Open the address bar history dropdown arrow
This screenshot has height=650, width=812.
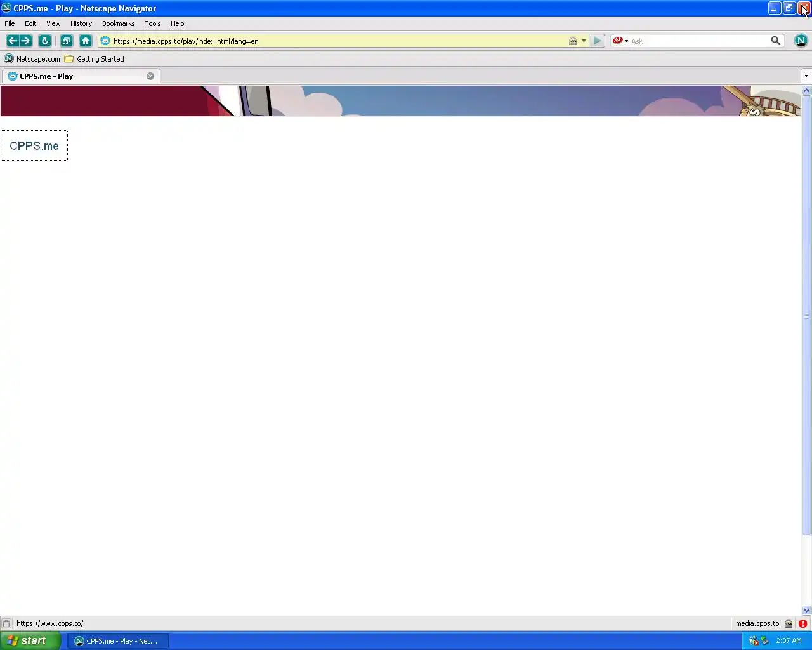(x=584, y=41)
